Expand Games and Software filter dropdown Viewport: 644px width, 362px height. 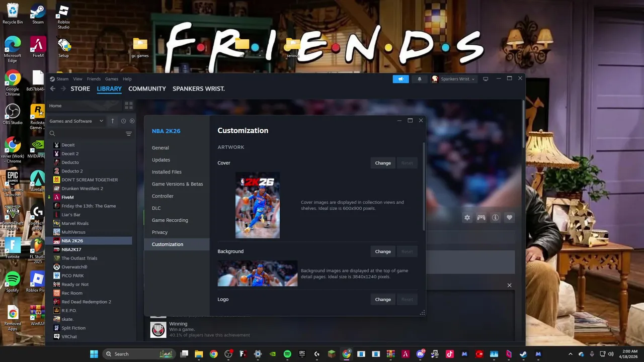tap(76, 121)
